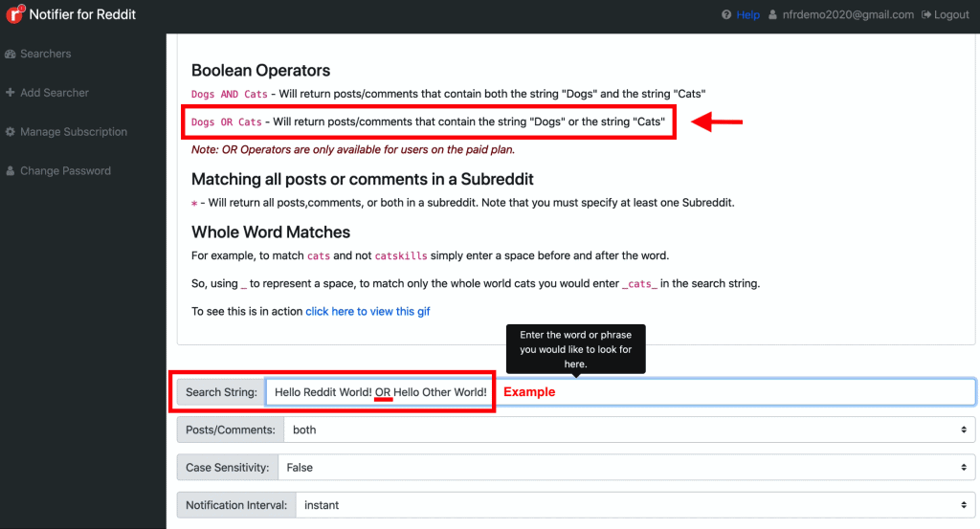The image size is (980, 529).
Task: Click the Manage Subscription gear icon
Action: coord(10,132)
